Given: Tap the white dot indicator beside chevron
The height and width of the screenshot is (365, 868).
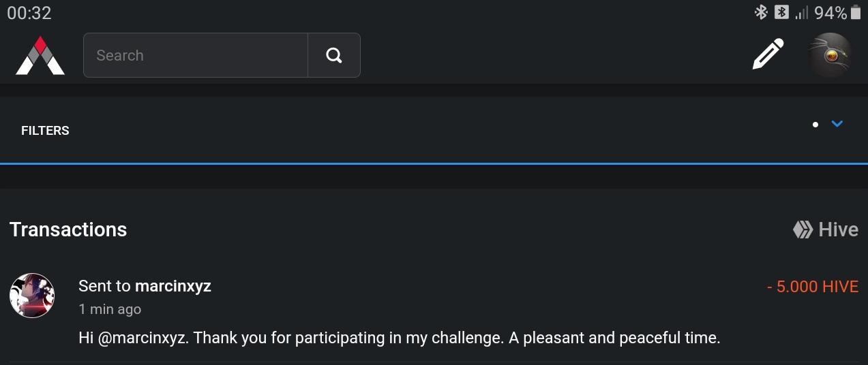Looking at the screenshot, I should tap(815, 125).
